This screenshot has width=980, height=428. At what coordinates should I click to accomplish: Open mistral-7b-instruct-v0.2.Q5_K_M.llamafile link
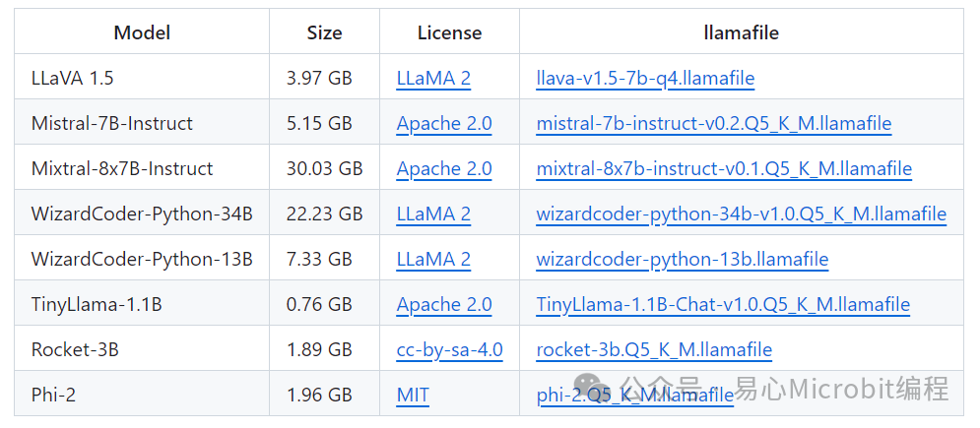(714, 124)
